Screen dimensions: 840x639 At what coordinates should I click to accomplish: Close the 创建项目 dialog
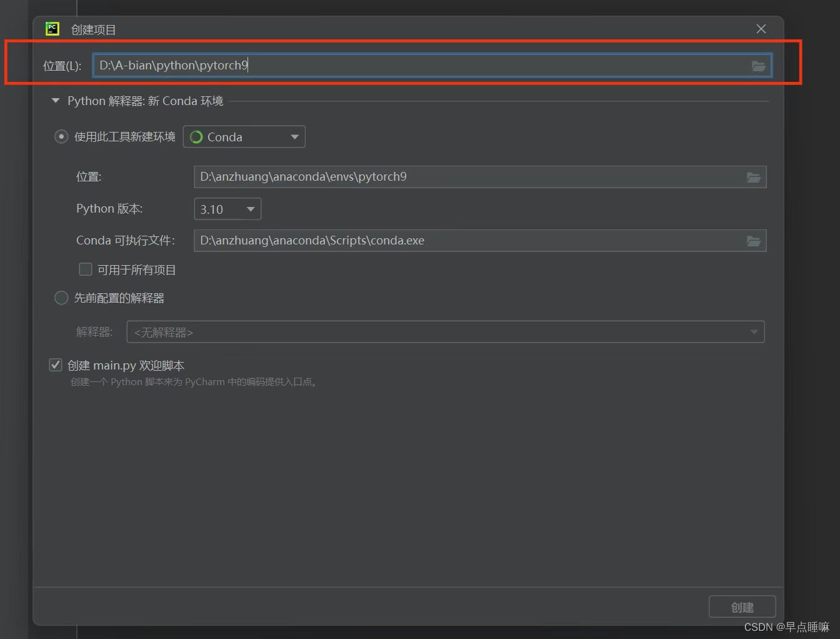coord(761,29)
